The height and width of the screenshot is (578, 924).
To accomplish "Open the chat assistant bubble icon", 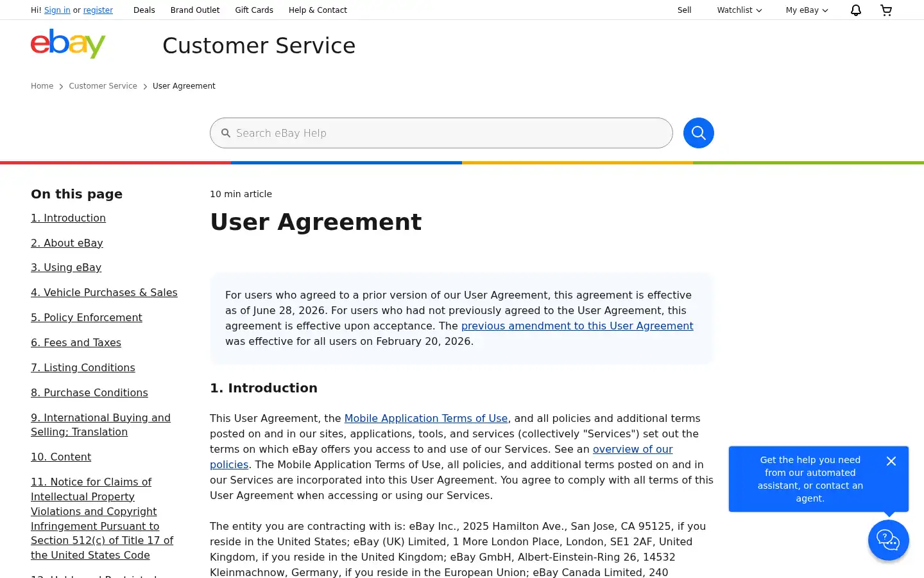I will (889, 540).
